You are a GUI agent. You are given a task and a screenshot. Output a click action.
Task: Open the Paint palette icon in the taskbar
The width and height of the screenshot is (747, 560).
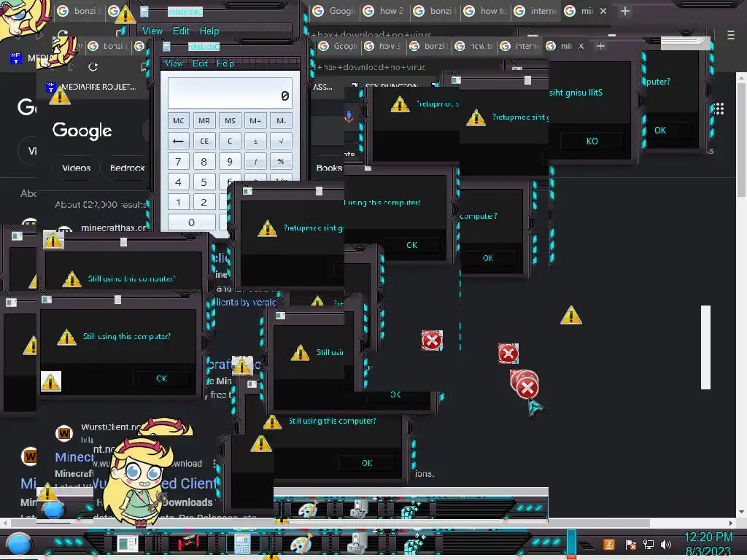(x=301, y=543)
